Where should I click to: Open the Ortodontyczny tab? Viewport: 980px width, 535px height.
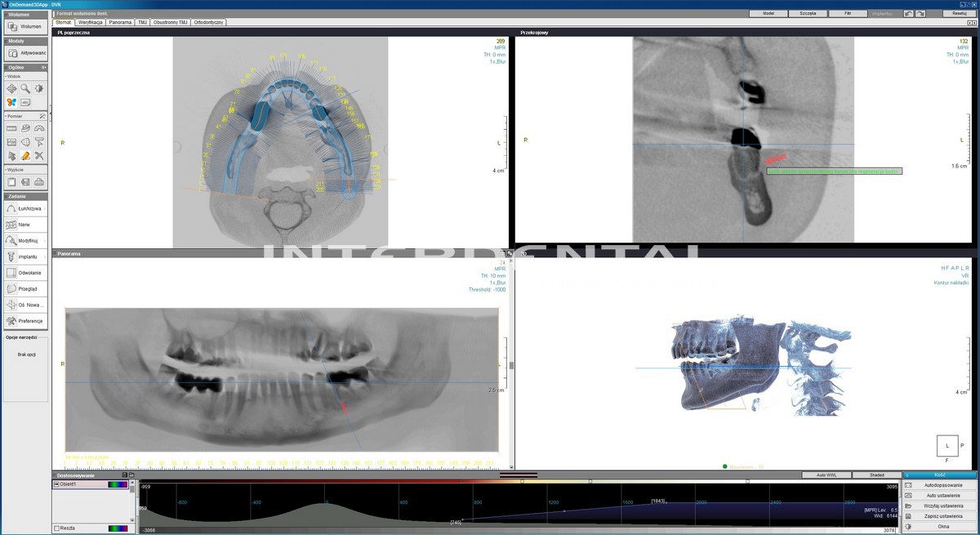(207, 22)
